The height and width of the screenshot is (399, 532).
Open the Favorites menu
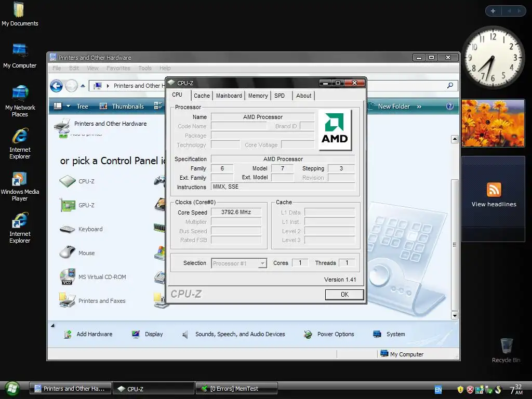point(118,68)
